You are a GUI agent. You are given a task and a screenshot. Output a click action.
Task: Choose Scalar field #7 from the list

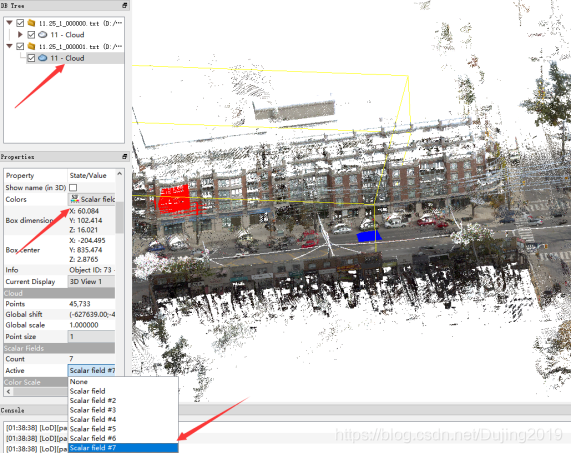tap(123, 448)
